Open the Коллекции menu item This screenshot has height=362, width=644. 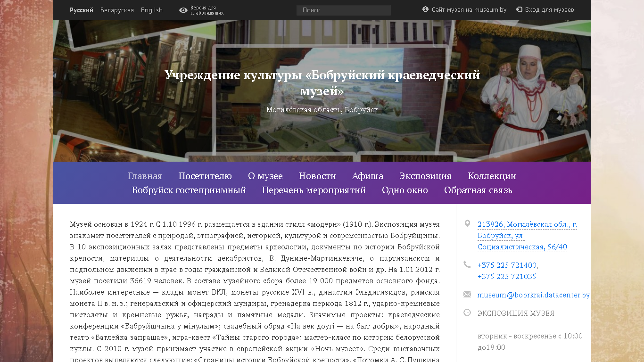[x=492, y=176]
